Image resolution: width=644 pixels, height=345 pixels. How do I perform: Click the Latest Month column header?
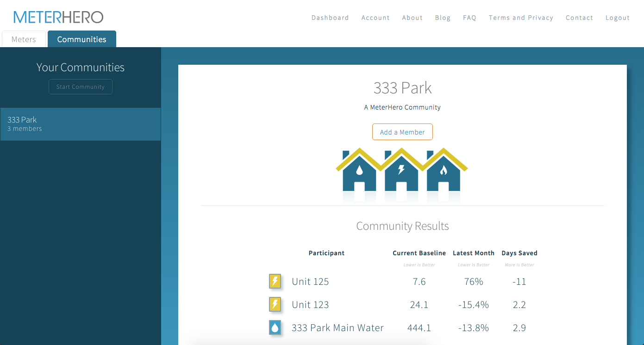(474, 253)
